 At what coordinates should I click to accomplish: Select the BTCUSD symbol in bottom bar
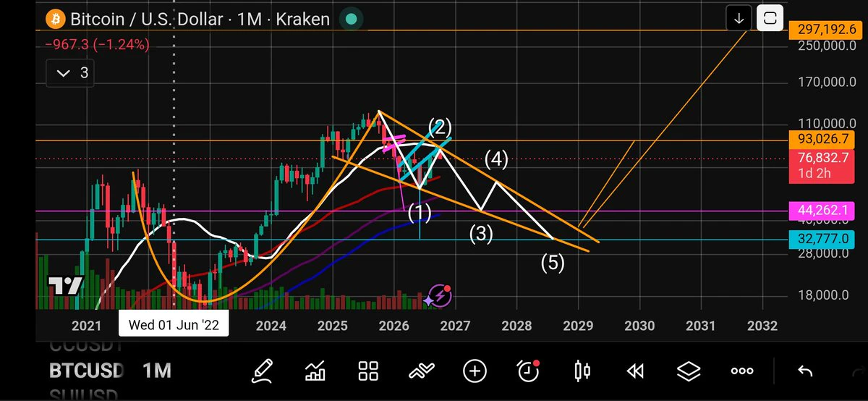tap(86, 371)
